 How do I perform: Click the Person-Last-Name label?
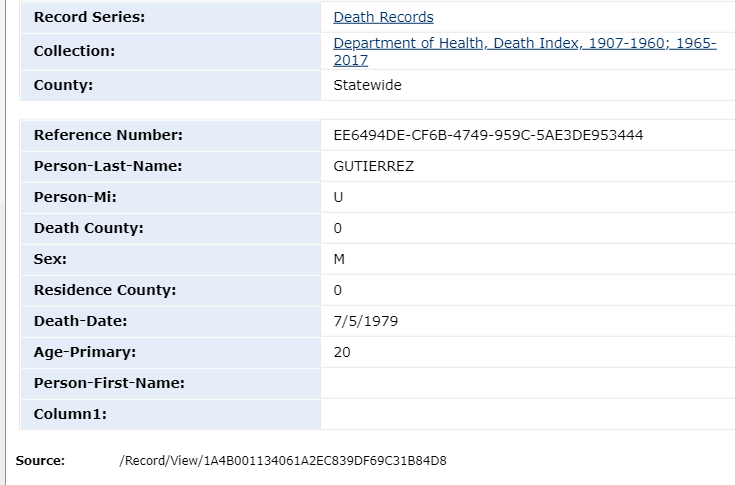108,166
